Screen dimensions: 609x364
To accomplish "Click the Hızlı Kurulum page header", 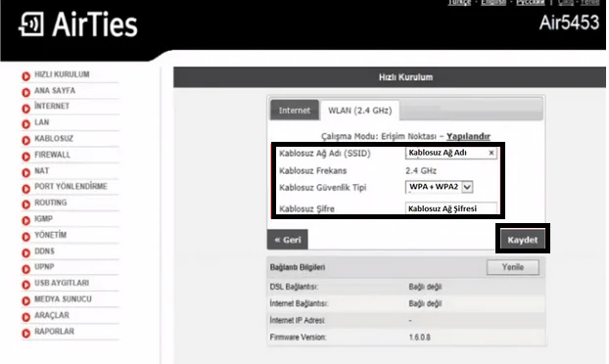I will [x=405, y=77].
